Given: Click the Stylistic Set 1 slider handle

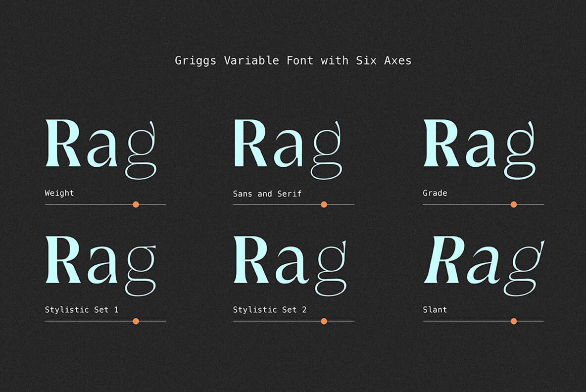Looking at the screenshot, I should pos(136,321).
